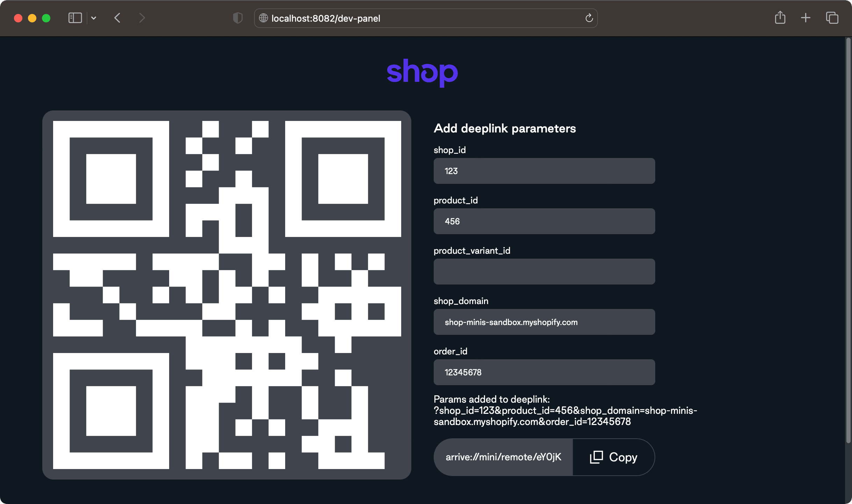The width and height of the screenshot is (852, 504).
Task: Click the browser refresh icon
Action: pos(590,17)
